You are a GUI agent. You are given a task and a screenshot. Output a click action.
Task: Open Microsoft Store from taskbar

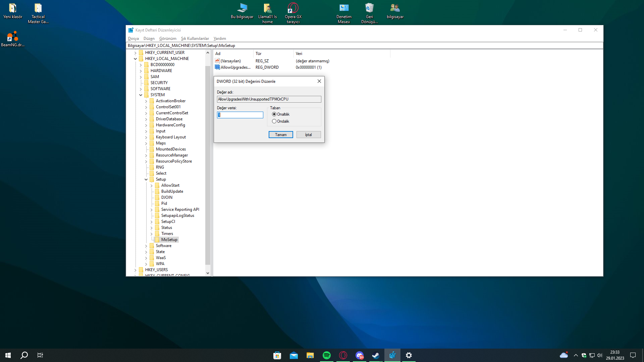tap(277, 355)
